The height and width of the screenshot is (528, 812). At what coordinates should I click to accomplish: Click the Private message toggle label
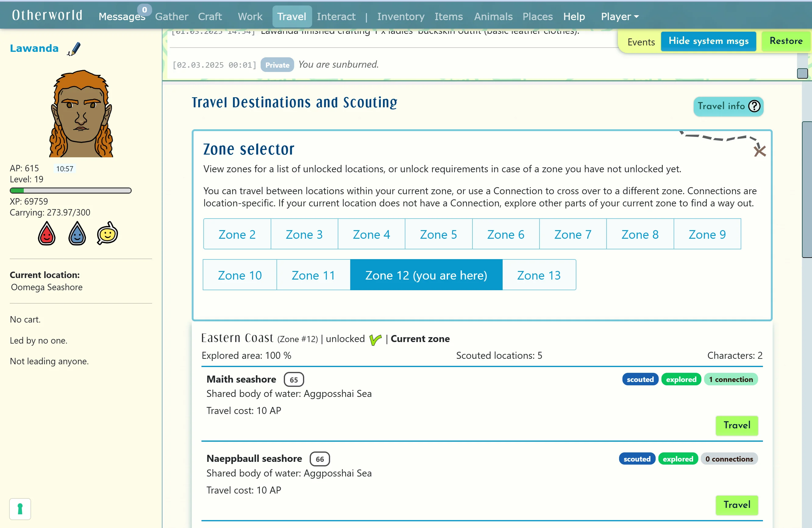coord(277,65)
